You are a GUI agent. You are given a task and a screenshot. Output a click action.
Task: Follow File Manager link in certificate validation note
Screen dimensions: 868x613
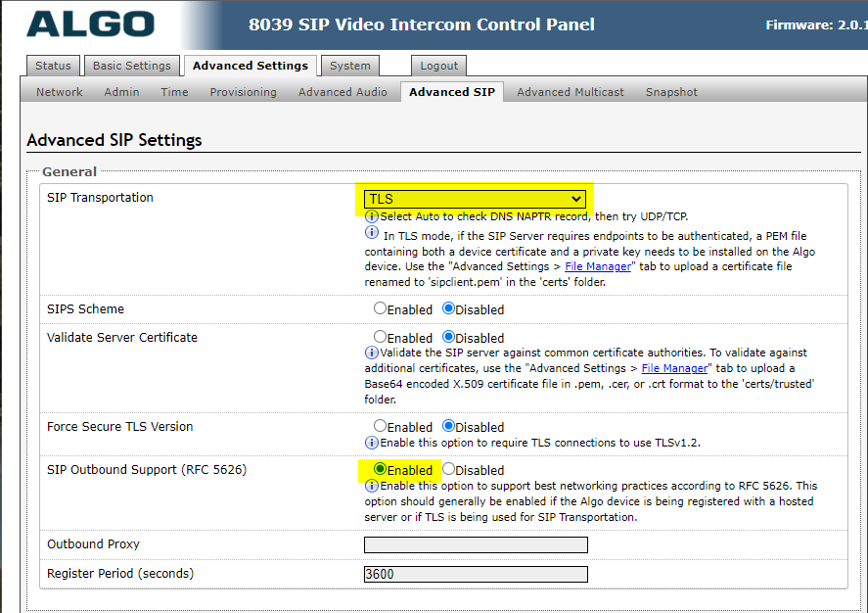coord(674,368)
